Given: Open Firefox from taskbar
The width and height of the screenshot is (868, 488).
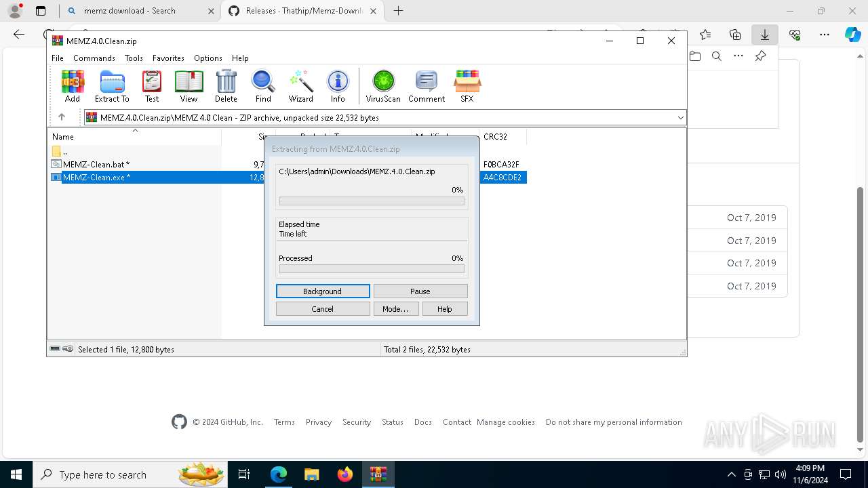Looking at the screenshot, I should point(345,474).
